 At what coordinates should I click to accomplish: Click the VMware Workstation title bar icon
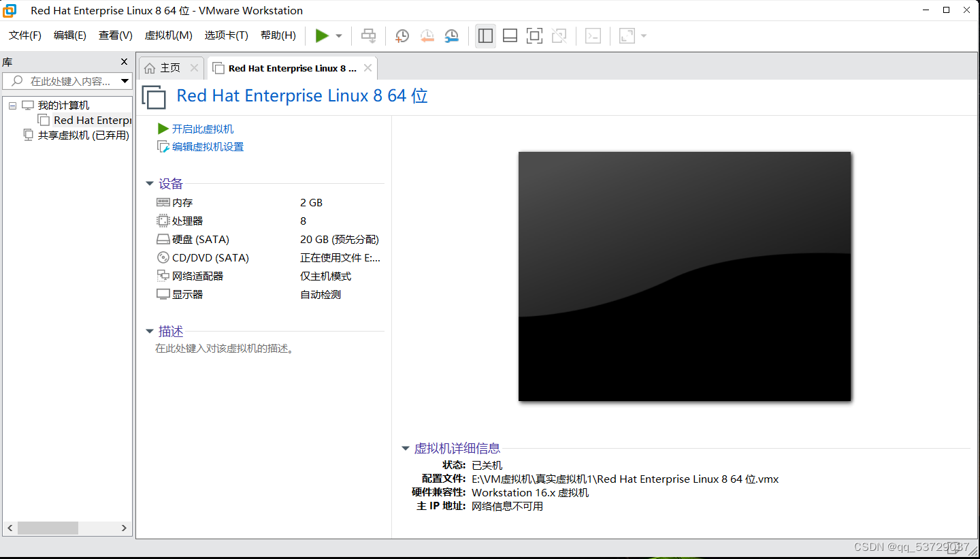10,10
